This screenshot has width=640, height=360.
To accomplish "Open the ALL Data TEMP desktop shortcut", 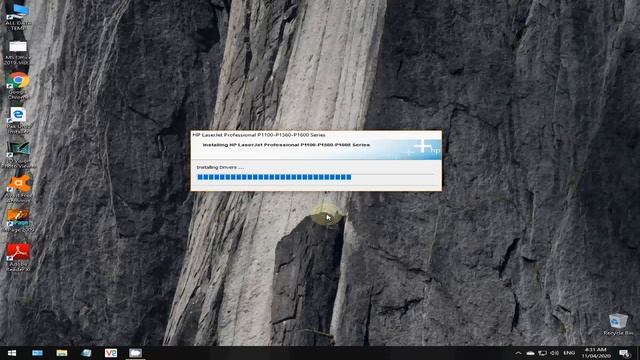I will tap(18, 16).
